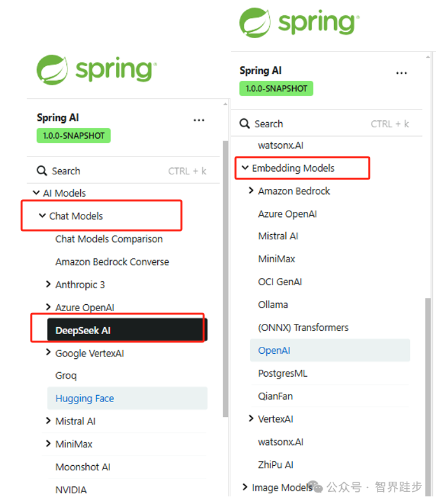Open the (ONNX) Transformers page
The height and width of the screenshot is (504, 436).
point(303,327)
